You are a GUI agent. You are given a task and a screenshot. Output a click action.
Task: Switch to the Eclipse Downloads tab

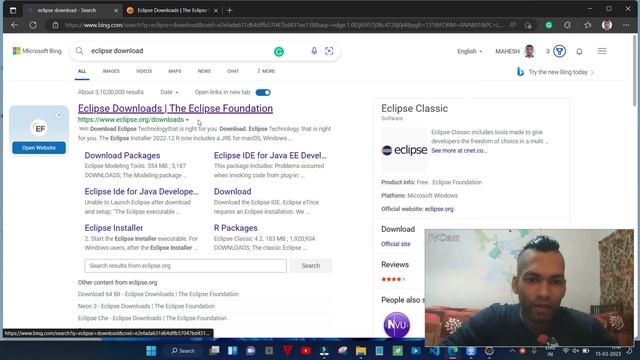171,10
